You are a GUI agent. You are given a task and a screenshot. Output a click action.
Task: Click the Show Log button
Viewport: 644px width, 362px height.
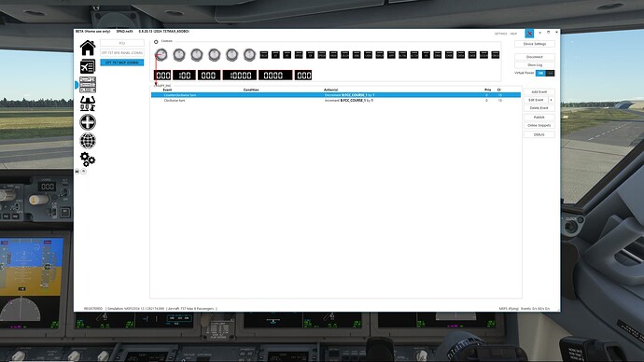pyautogui.click(x=535, y=65)
